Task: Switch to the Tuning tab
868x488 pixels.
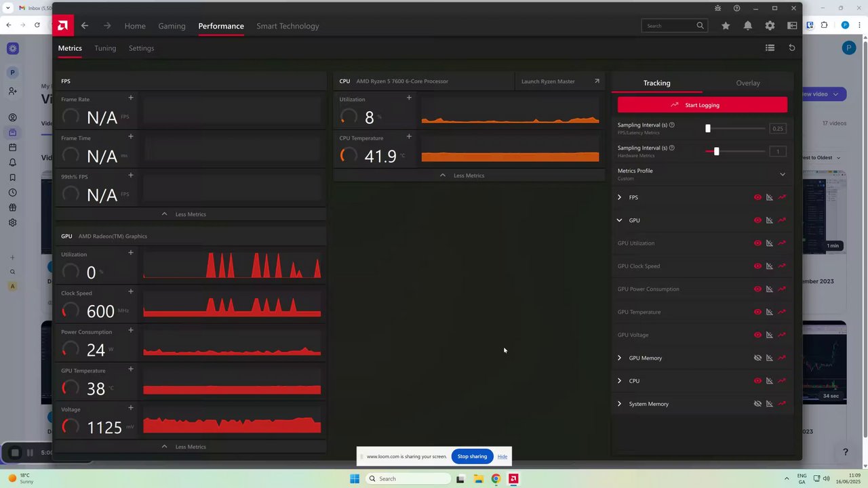Action: click(x=105, y=48)
